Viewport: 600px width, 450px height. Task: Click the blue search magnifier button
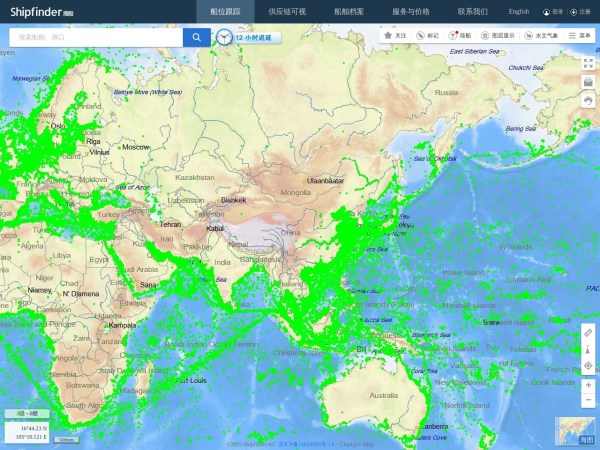(x=197, y=37)
